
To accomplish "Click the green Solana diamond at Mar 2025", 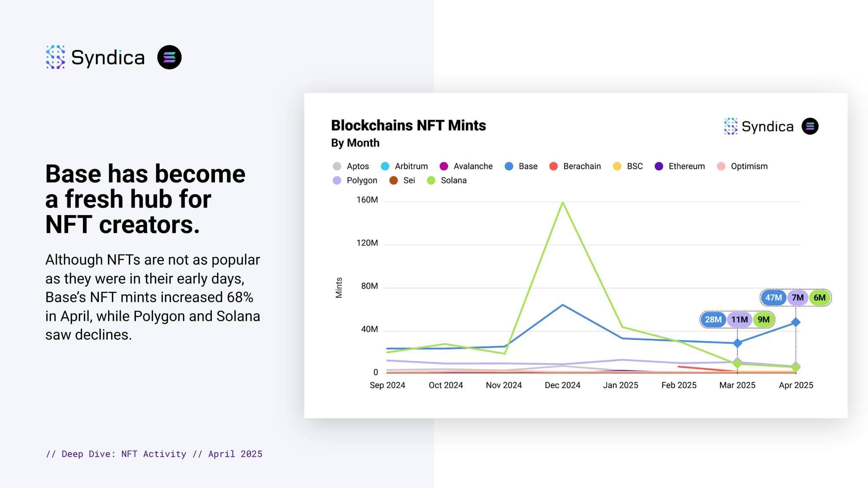I will tap(737, 364).
